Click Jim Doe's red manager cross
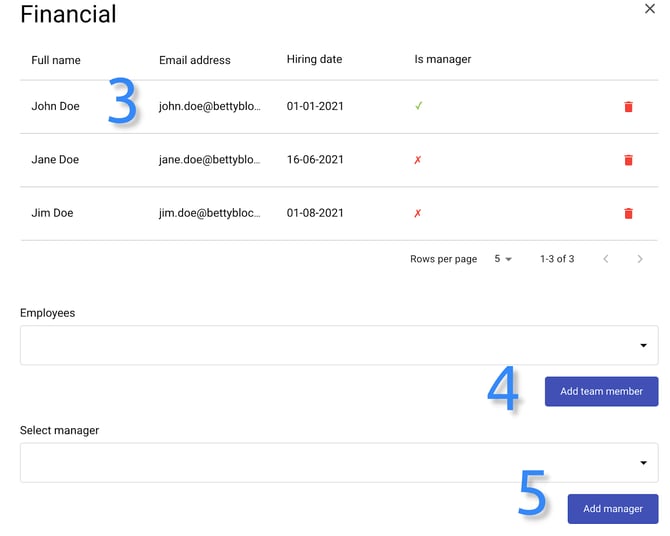This screenshot has height=536, width=670. (418, 213)
